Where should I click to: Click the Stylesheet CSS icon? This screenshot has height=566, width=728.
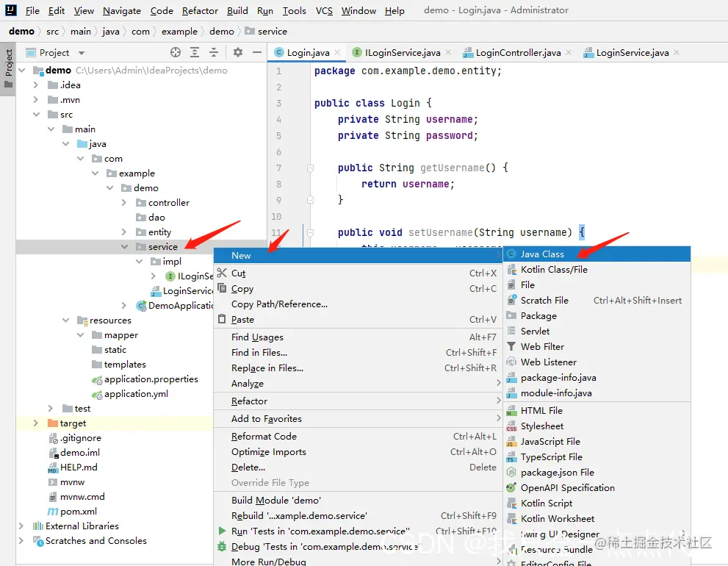tap(511, 426)
